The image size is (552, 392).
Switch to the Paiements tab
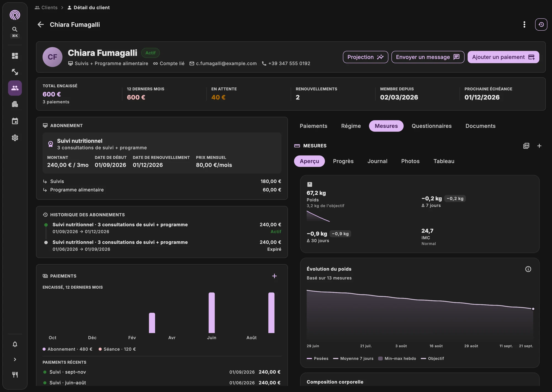click(314, 126)
